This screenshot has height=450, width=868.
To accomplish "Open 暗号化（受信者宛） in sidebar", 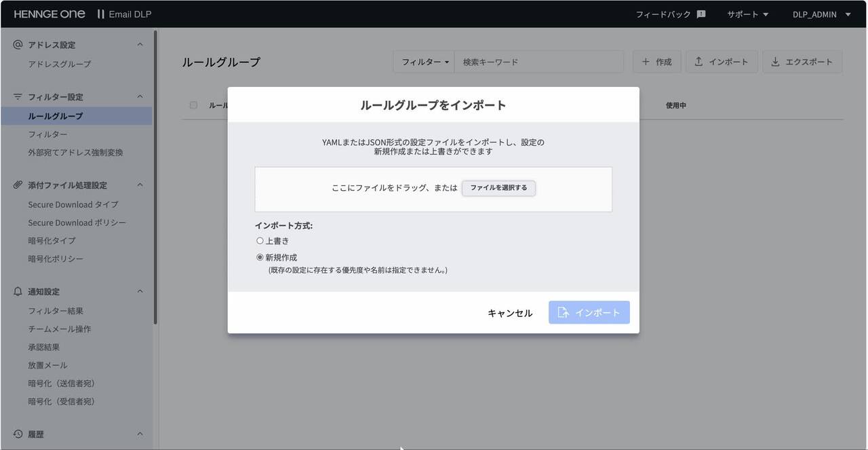I will (x=62, y=402).
